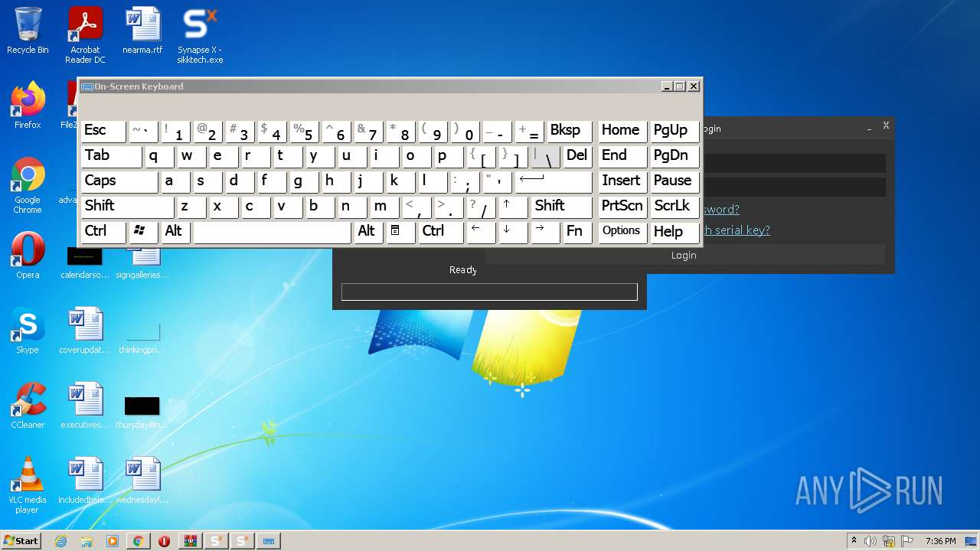Click serial key link in login window
This screenshot has height=551, width=980.
735,230
